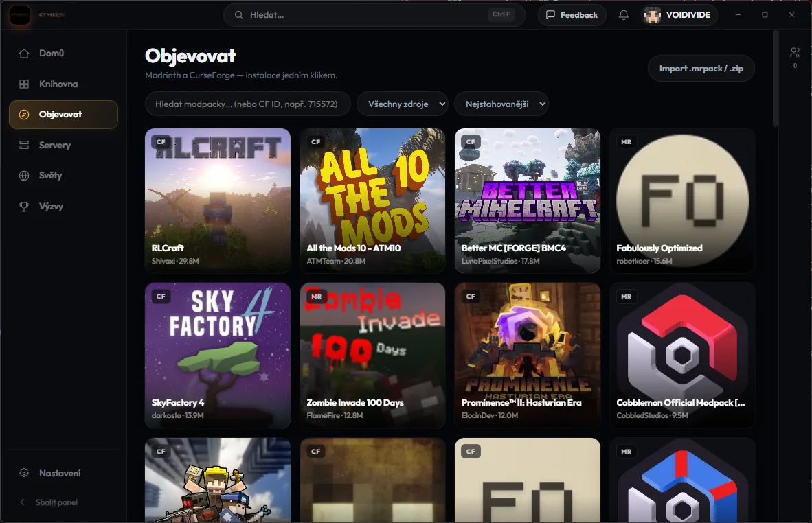The height and width of the screenshot is (523, 812).
Task: Open Zombie Invade 100 Days card
Action: coord(372,356)
